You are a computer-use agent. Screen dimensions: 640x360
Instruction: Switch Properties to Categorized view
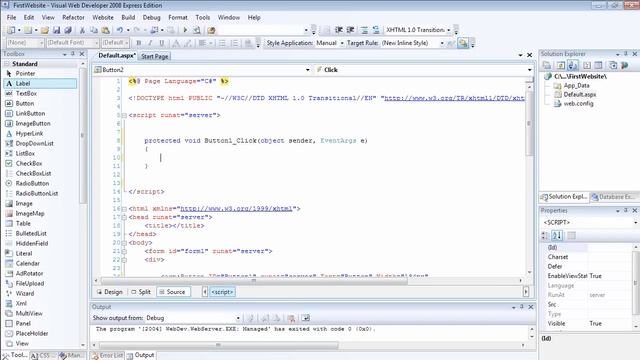[x=545, y=236]
